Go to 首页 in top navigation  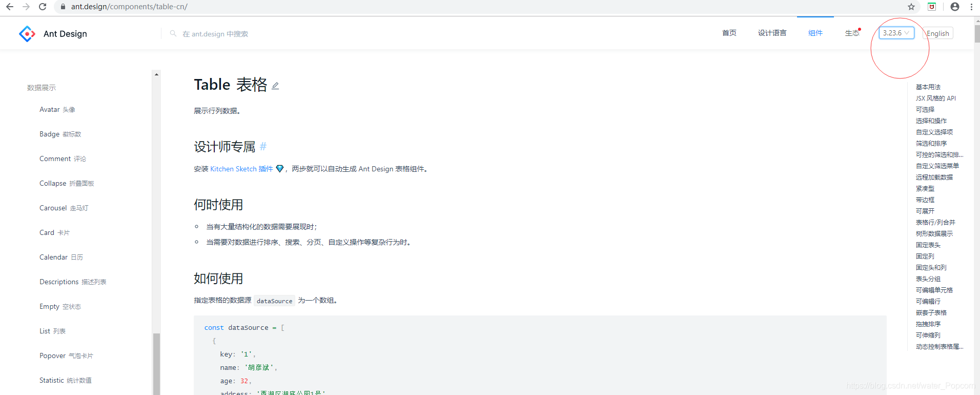point(729,33)
